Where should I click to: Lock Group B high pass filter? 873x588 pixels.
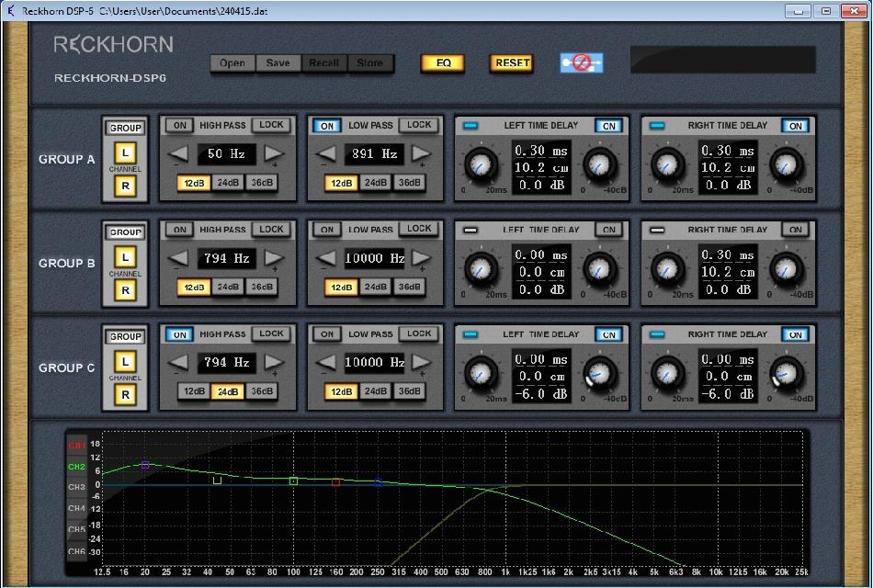pyautogui.click(x=271, y=229)
